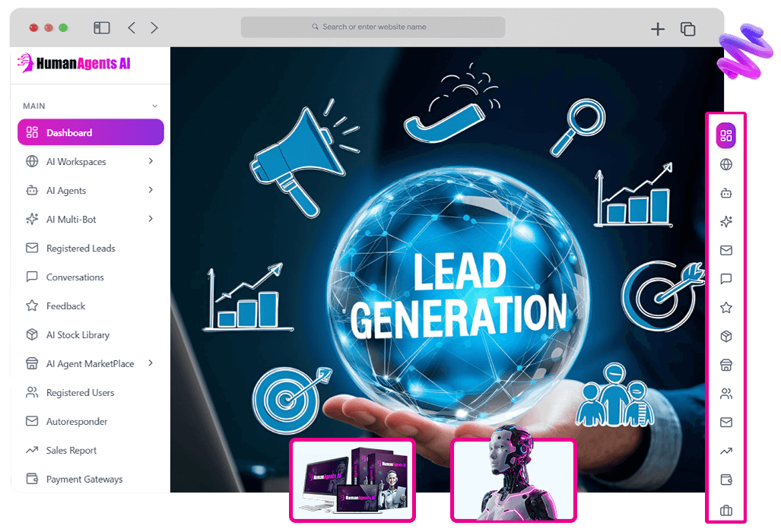Click the wallet icon in right icon strip

point(725,480)
